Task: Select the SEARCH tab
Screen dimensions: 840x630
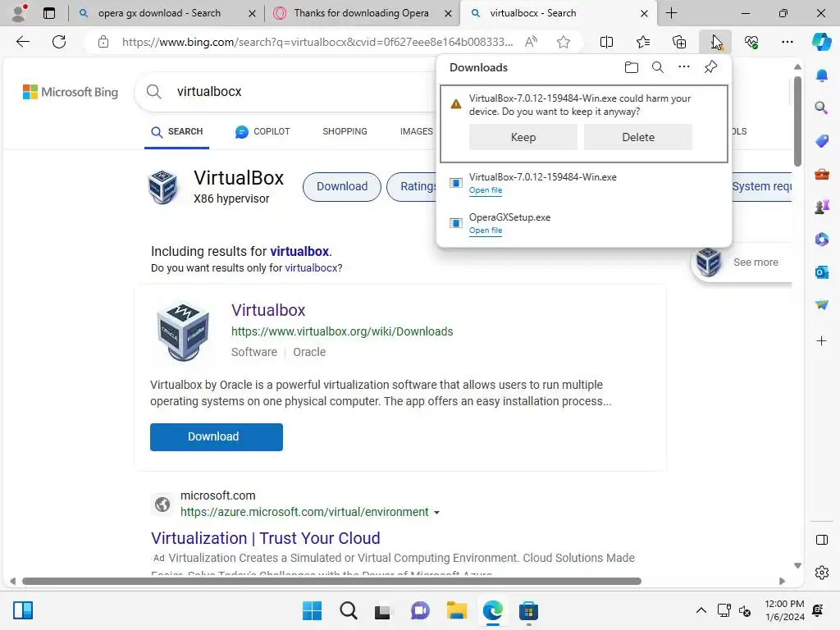Action: 177,132
